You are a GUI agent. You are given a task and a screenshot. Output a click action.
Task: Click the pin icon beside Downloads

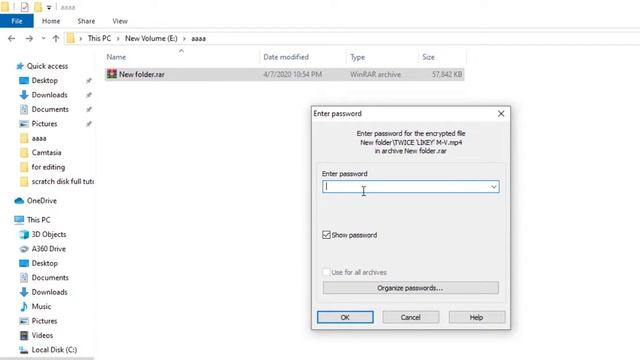[89, 95]
